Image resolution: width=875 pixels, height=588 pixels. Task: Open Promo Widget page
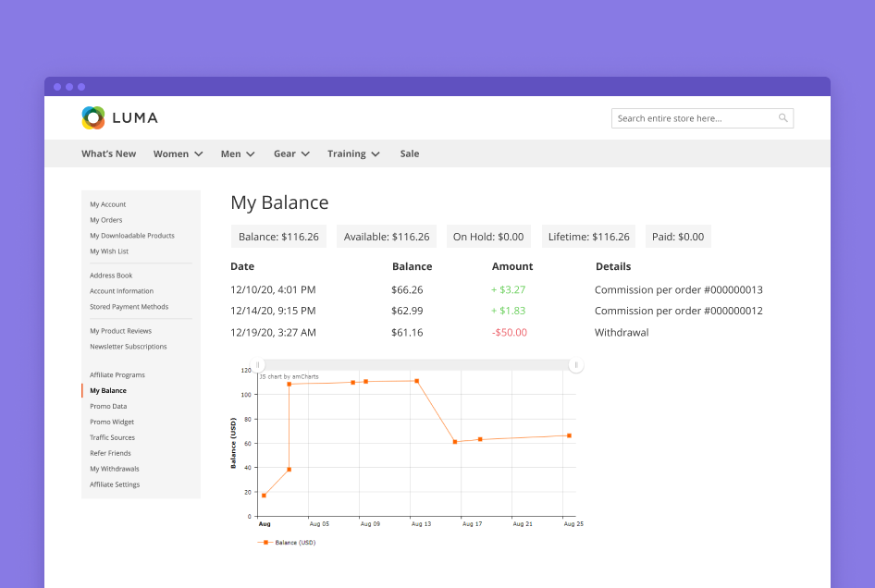point(112,422)
